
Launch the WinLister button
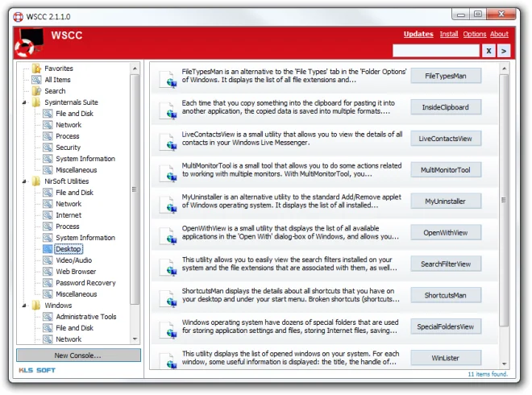[x=446, y=358]
